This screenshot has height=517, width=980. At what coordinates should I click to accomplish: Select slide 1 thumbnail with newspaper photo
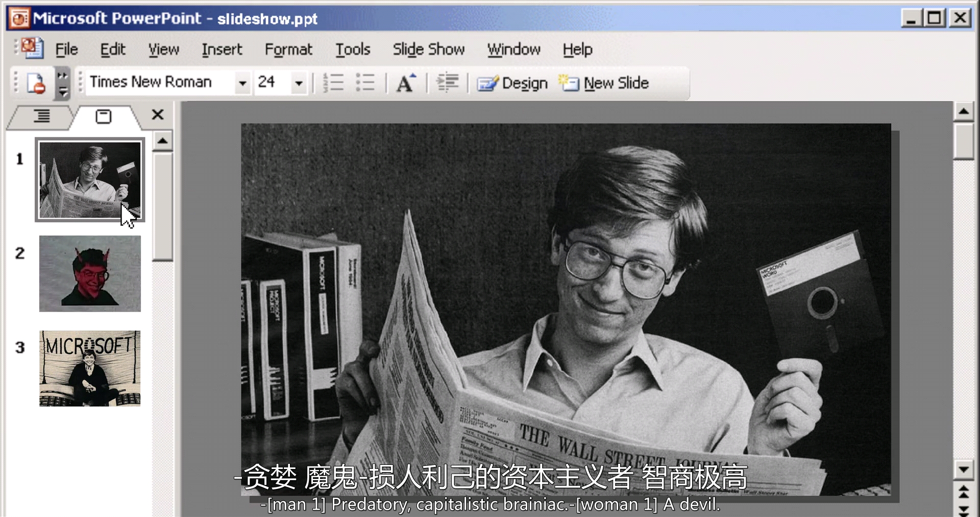90,179
